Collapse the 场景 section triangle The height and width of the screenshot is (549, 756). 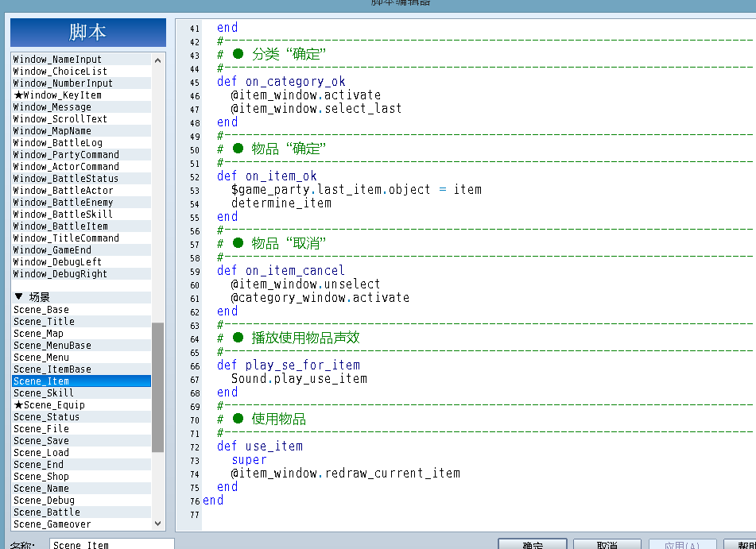19,296
